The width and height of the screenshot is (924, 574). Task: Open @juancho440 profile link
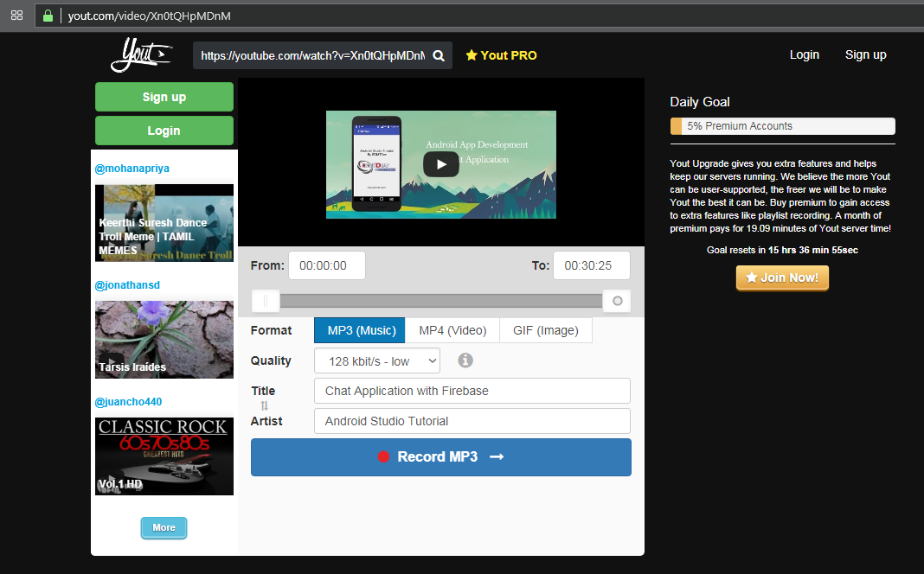pos(128,401)
